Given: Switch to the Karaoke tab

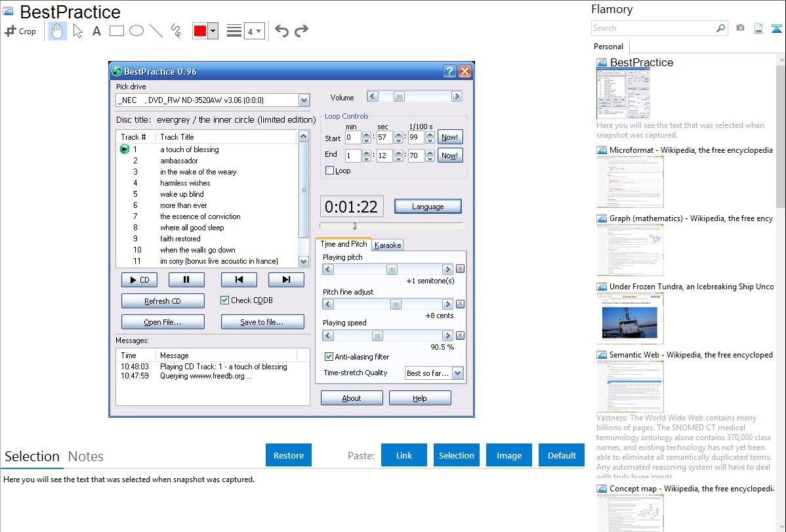Looking at the screenshot, I should 388,245.
